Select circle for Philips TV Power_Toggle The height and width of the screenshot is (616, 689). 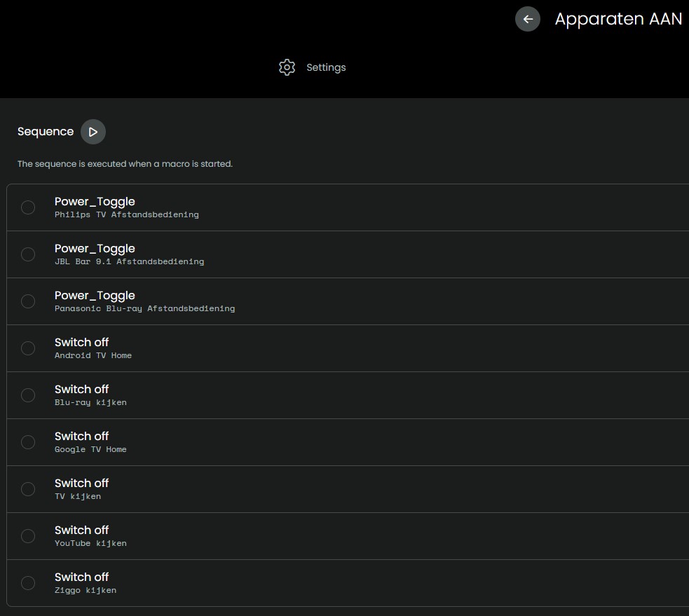click(28, 207)
